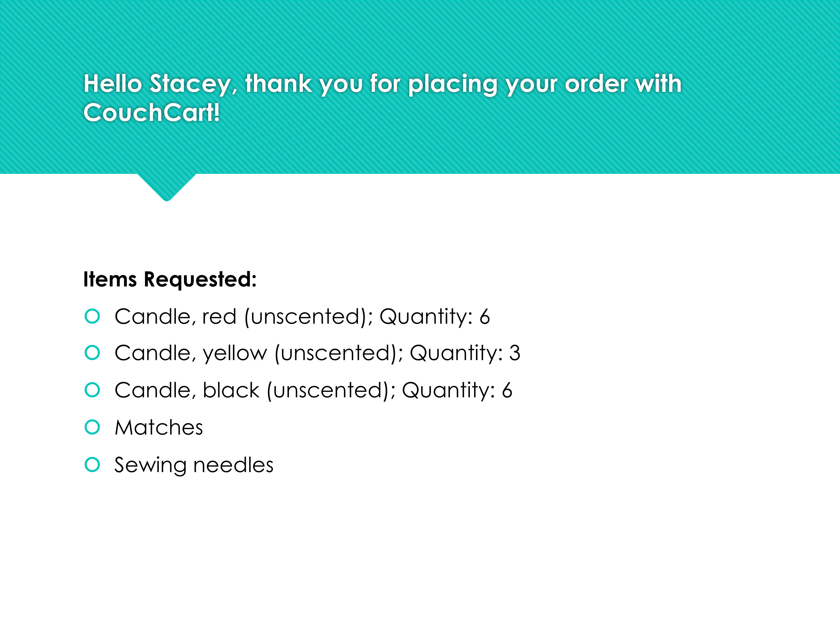Select the bullet circle next to Sewing needles
This screenshot has height=630, width=840.
(92, 465)
